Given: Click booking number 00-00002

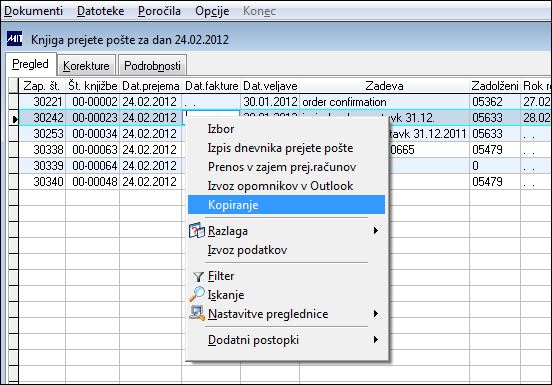Looking at the screenshot, I should point(93,102).
